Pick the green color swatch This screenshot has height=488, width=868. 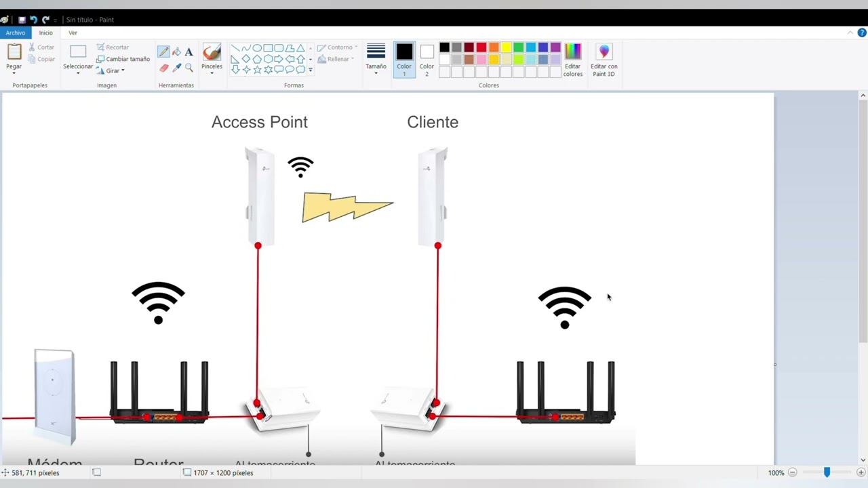point(518,47)
